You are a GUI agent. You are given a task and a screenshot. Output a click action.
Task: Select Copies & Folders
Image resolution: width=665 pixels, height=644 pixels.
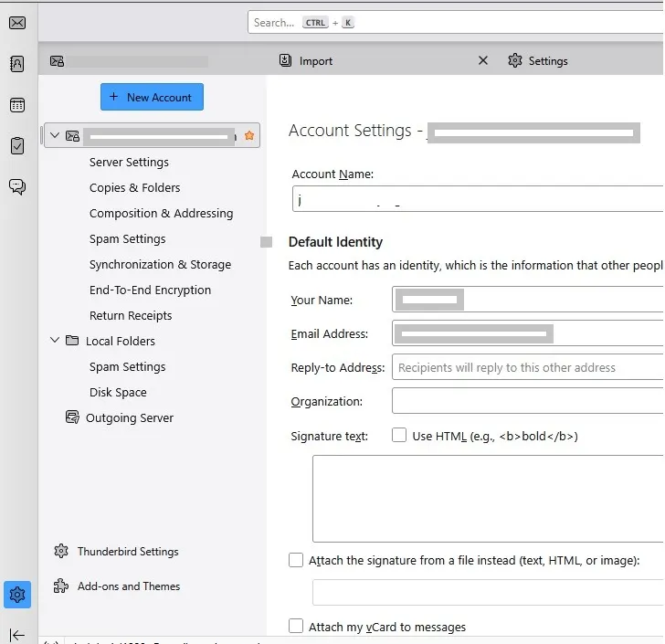135,187
